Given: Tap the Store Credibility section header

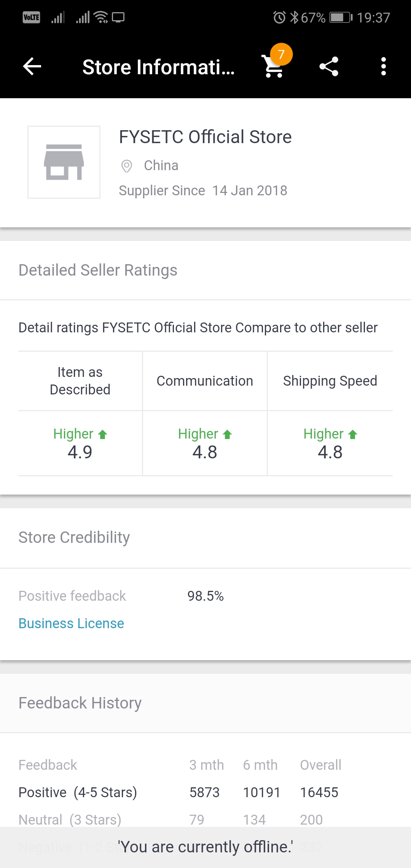Looking at the screenshot, I should coord(74,538).
